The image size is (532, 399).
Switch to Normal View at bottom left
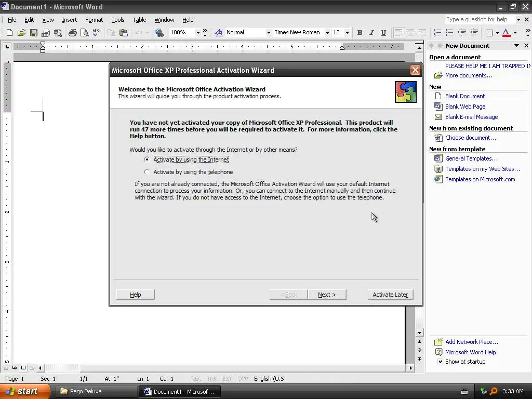pyautogui.click(x=6, y=367)
